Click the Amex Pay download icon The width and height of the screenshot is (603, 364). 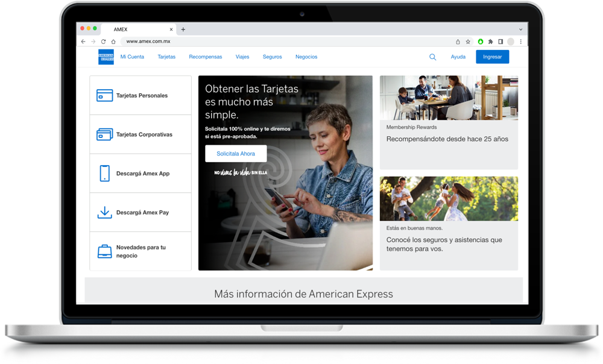click(x=104, y=212)
